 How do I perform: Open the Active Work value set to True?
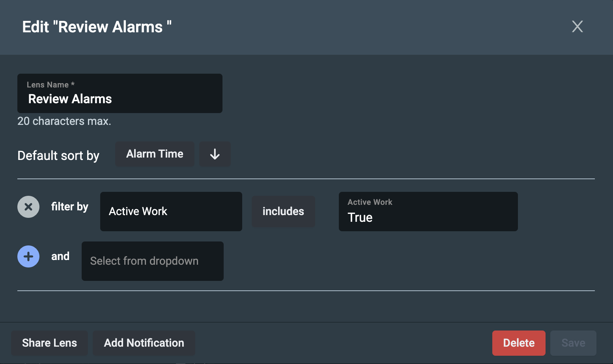[428, 212]
